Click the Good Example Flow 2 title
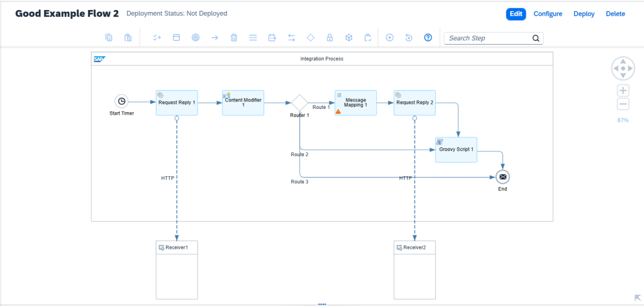 pos(67,14)
